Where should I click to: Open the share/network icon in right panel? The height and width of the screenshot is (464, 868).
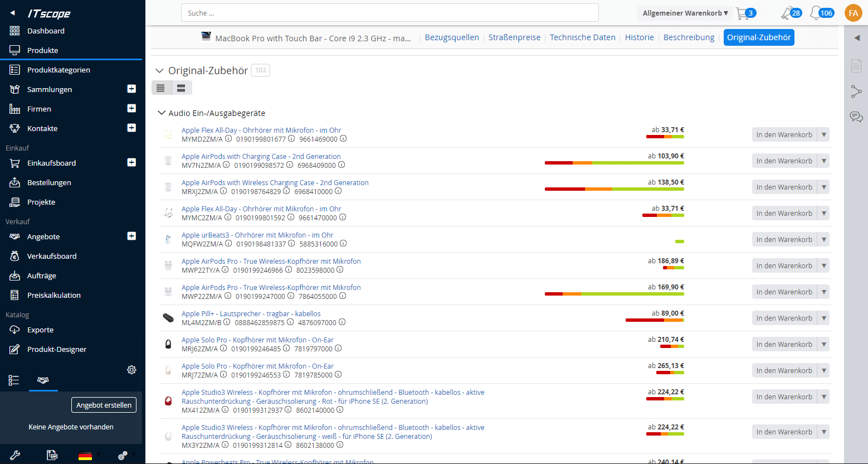[x=856, y=91]
